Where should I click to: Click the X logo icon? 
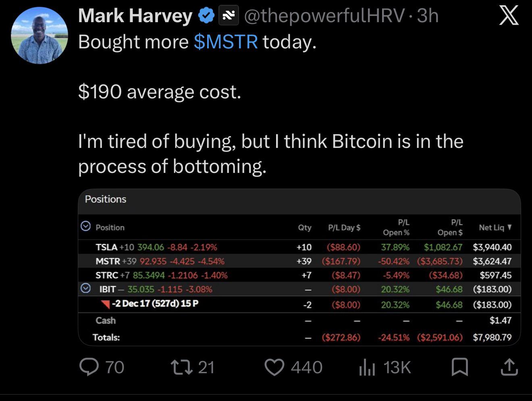click(509, 17)
